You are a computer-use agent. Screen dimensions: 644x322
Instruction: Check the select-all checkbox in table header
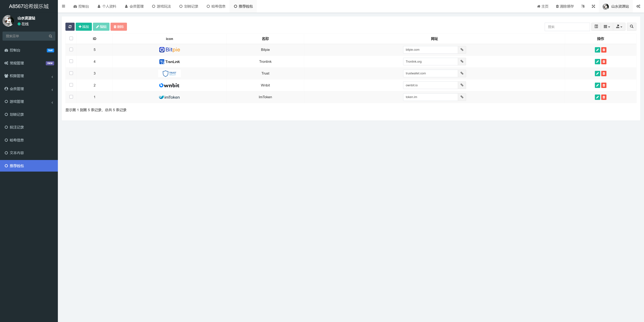coord(71,38)
